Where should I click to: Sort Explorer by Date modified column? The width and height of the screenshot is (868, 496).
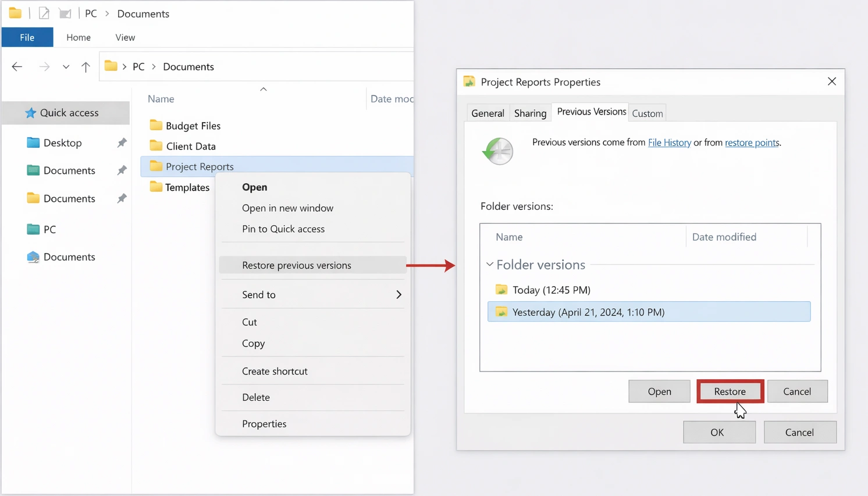392,99
